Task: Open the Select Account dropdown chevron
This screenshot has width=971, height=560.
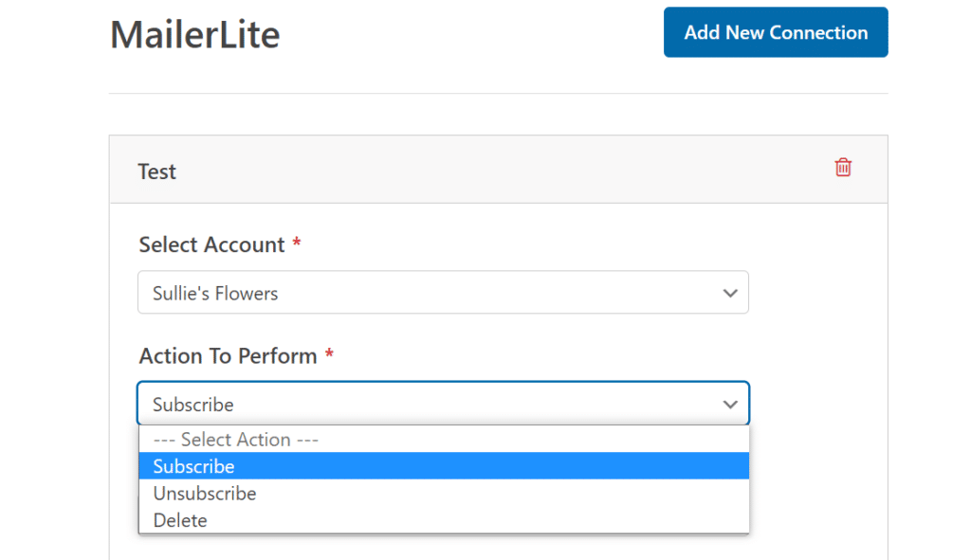Action: 730,293
